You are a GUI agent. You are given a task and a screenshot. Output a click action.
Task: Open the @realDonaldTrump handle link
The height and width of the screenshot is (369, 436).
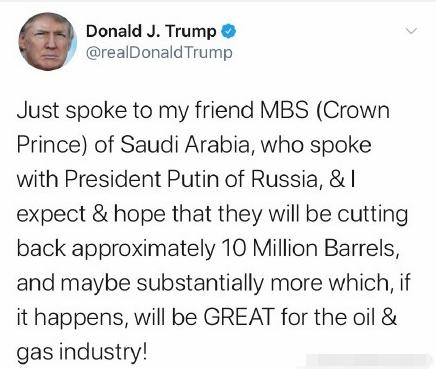coord(159,53)
